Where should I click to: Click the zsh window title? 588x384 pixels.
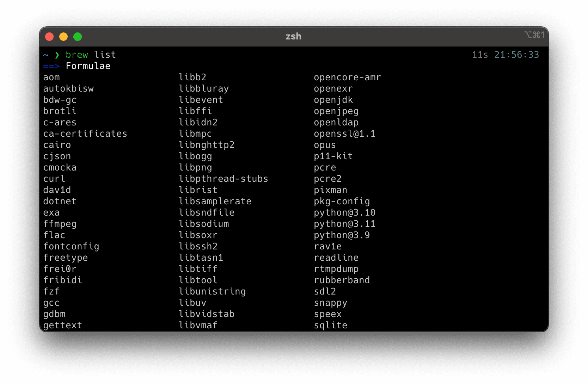click(x=293, y=36)
